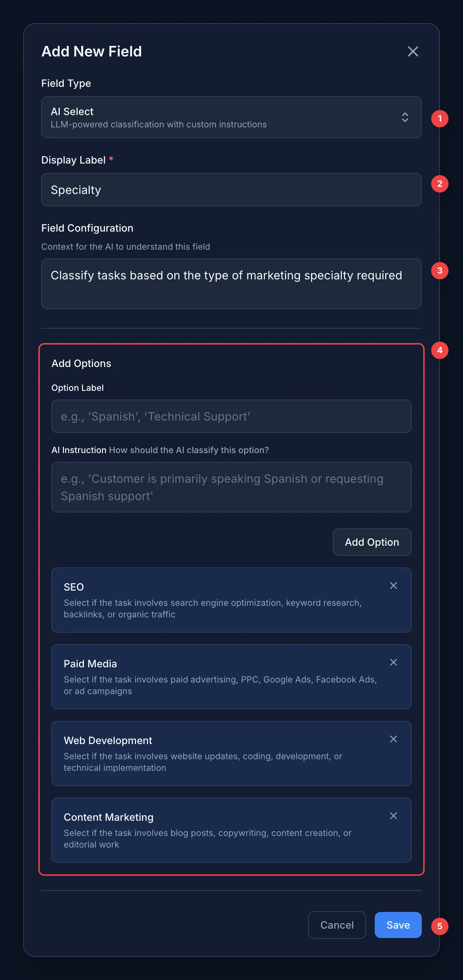This screenshot has height=980, width=463.
Task: Click the red badge numbered 5
Action: [439, 926]
